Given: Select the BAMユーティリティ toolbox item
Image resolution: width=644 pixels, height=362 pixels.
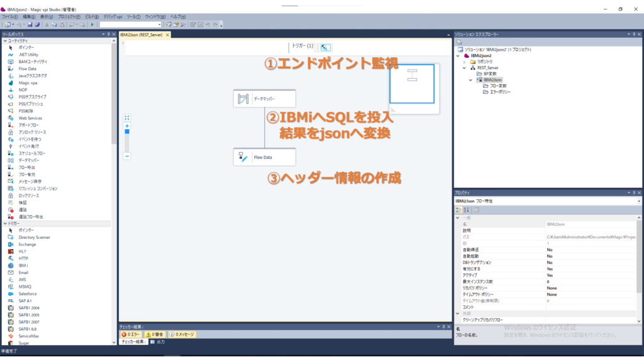Looking at the screenshot, I should point(33,62).
